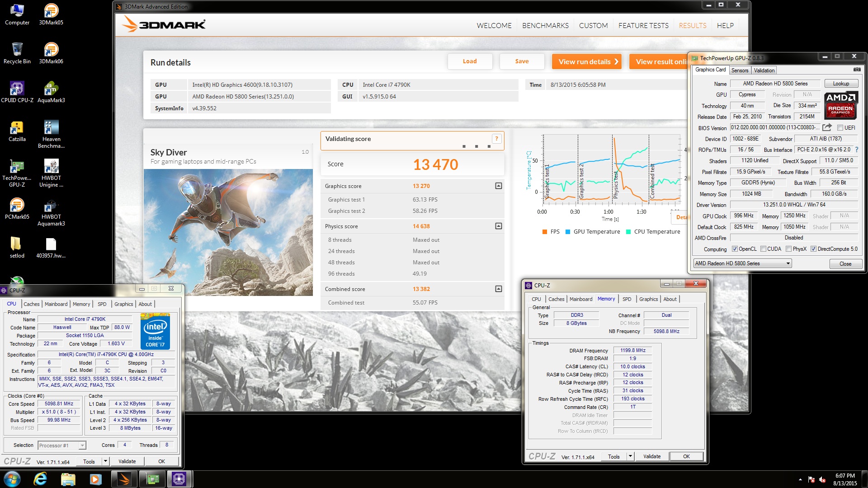This screenshot has height=488, width=868.
Task: Click the CPU Temperature green legend swatch
Action: [x=628, y=232]
